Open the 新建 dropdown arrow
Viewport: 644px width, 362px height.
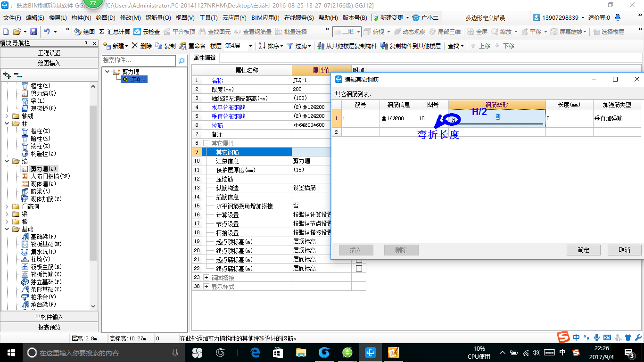click(x=126, y=46)
